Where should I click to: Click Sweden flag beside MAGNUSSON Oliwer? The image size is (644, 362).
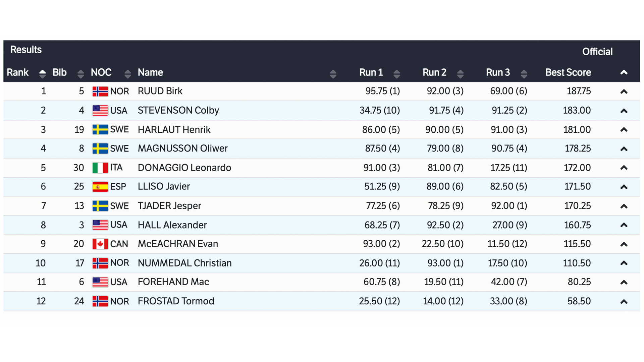pyautogui.click(x=100, y=148)
